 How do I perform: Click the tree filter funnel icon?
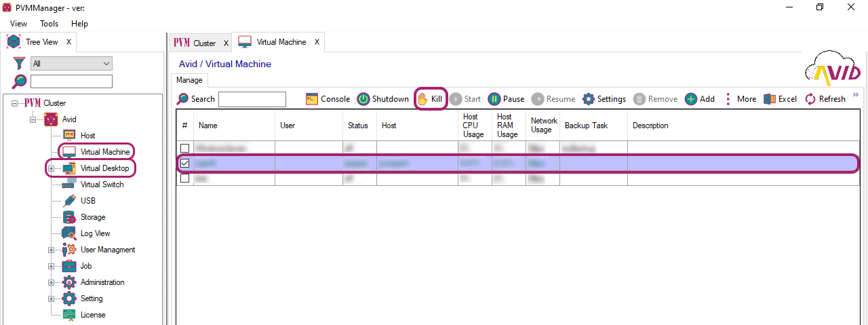click(20, 64)
